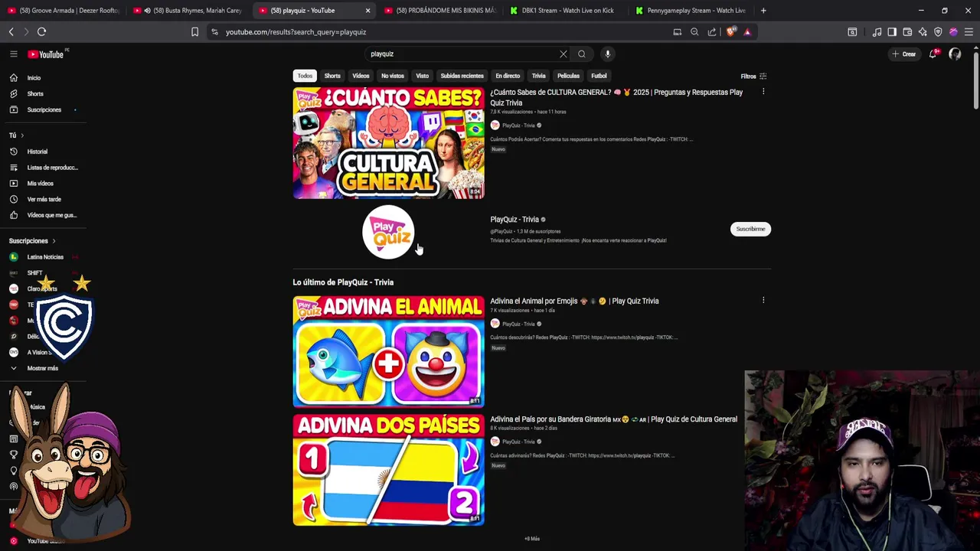Click the PlayQuiz channel avatar
The width and height of the screenshot is (980, 551).
pyautogui.click(x=388, y=232)
